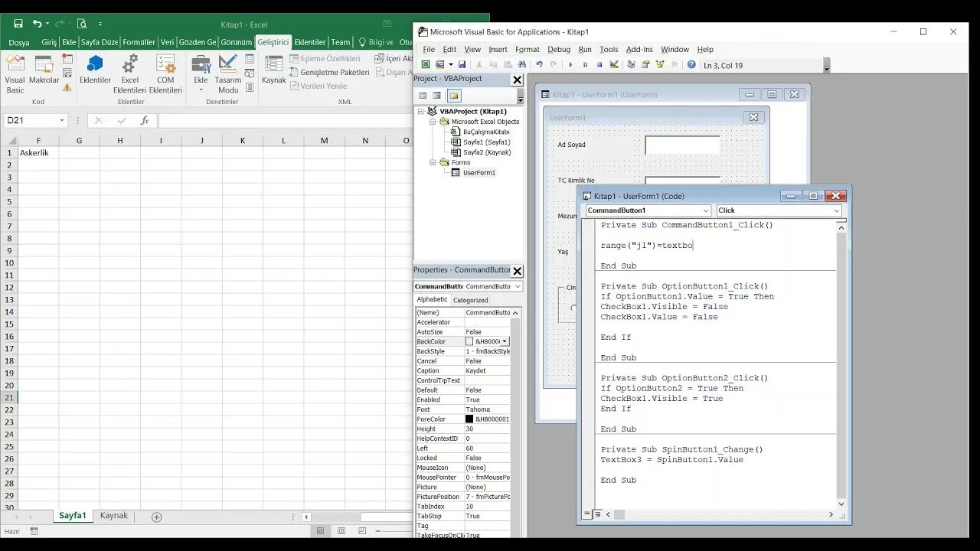This screenshot has height=551, width=980.
Task: Click the BackColor color swatch
Action: point(469,341)
